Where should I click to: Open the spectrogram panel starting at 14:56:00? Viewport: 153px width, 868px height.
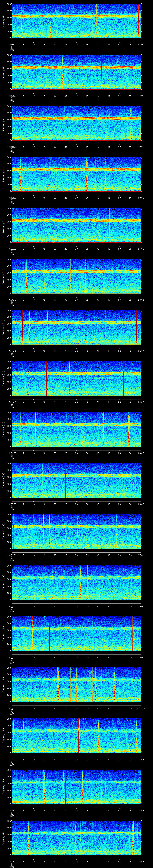[x=76, y=531]
